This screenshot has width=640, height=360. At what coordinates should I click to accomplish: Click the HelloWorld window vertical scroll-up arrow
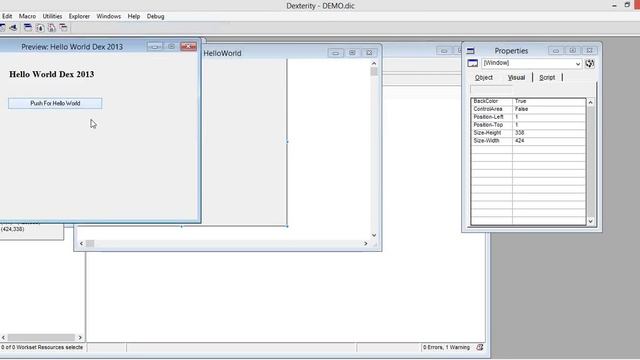pyautogui.click(x=374, y=64)
